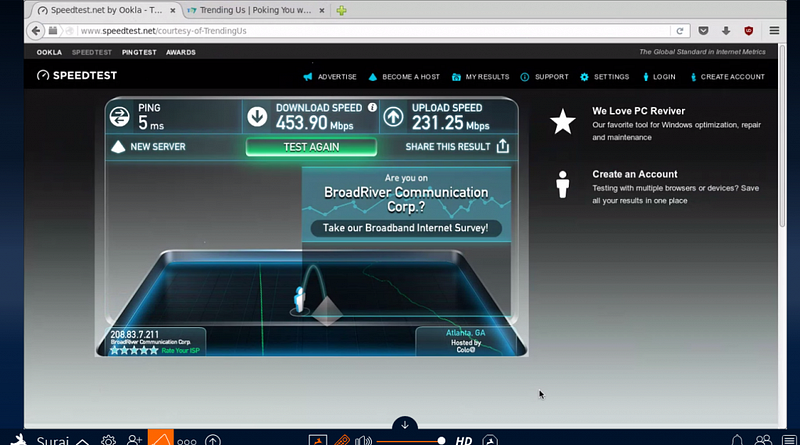Open the people group icon in bottom bar
This screenshot has height=445, width=800.
(763, 440)
